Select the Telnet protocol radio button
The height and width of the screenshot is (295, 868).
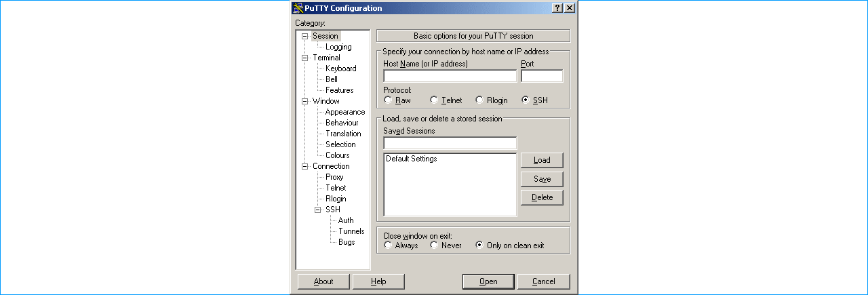[434, 100]
